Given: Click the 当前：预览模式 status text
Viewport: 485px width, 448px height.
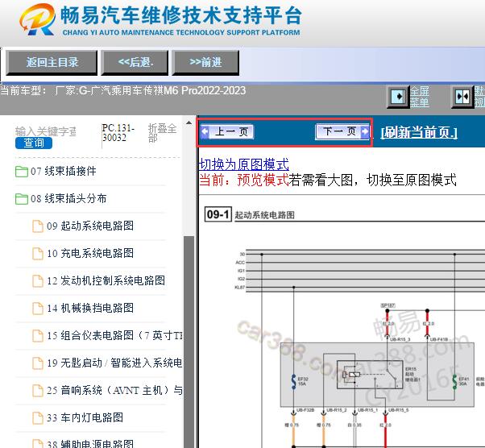Looking at the screenshot, I should pos(244,180).
